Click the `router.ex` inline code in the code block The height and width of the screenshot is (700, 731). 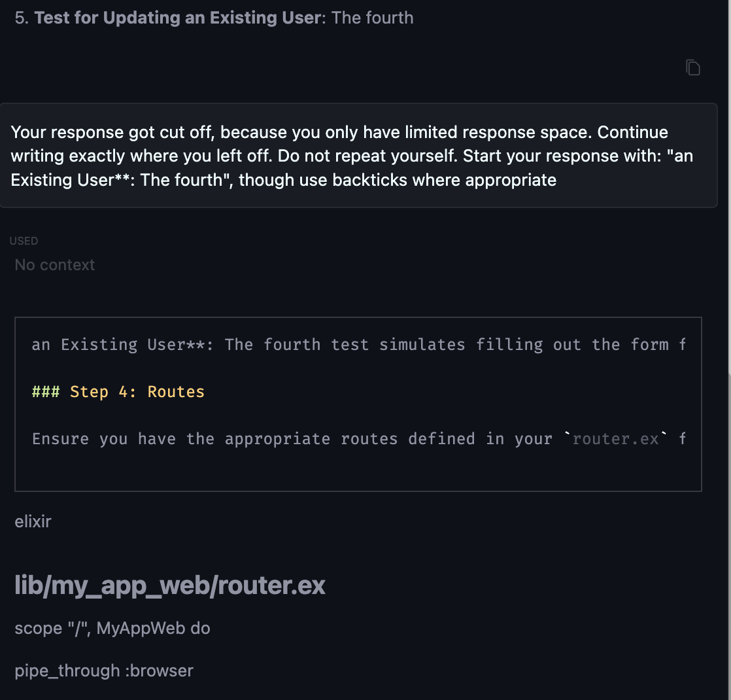(615, 438)
